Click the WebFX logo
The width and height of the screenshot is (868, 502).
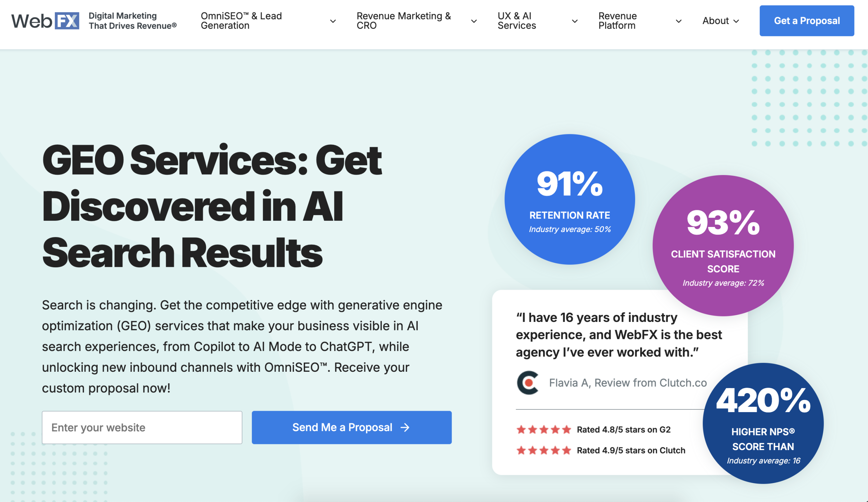click(x=45, y=21)
